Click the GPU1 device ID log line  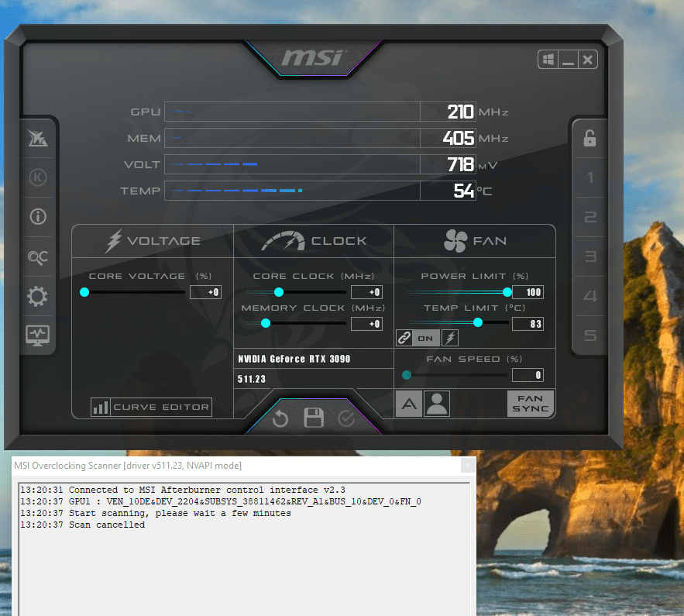point(221,501)
